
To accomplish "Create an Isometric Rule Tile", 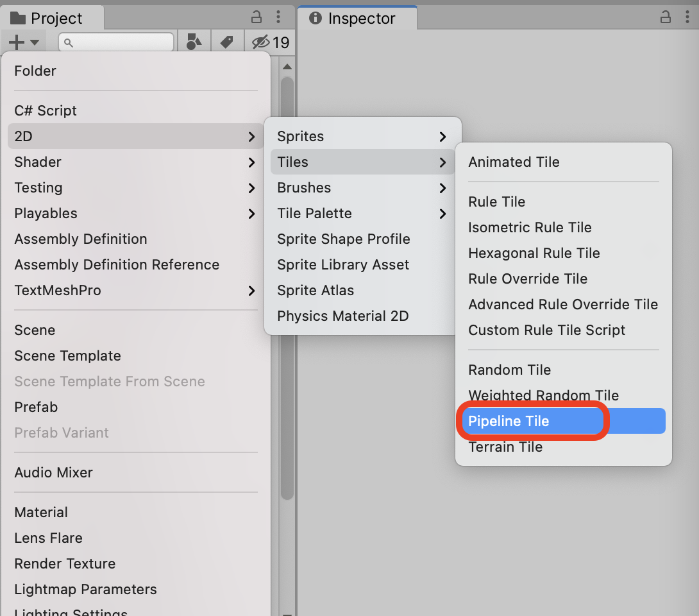I will pyautogui.click(x=564, y=228).
